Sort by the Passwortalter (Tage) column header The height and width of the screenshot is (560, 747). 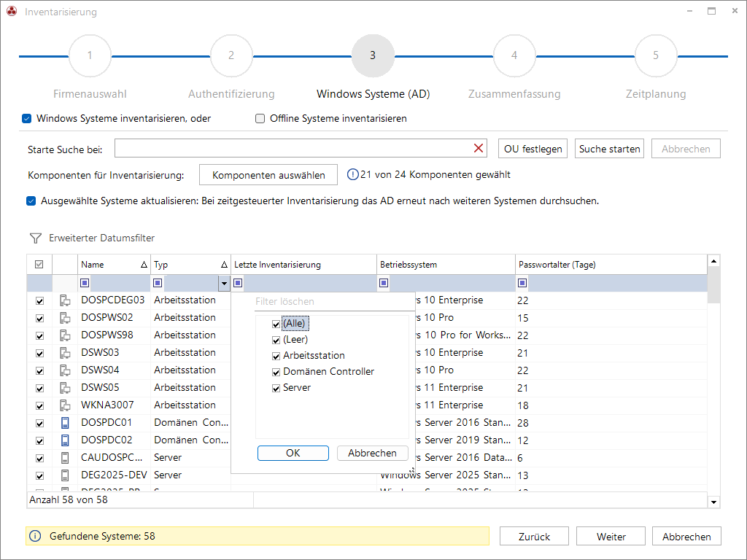[x=611, y=264]
